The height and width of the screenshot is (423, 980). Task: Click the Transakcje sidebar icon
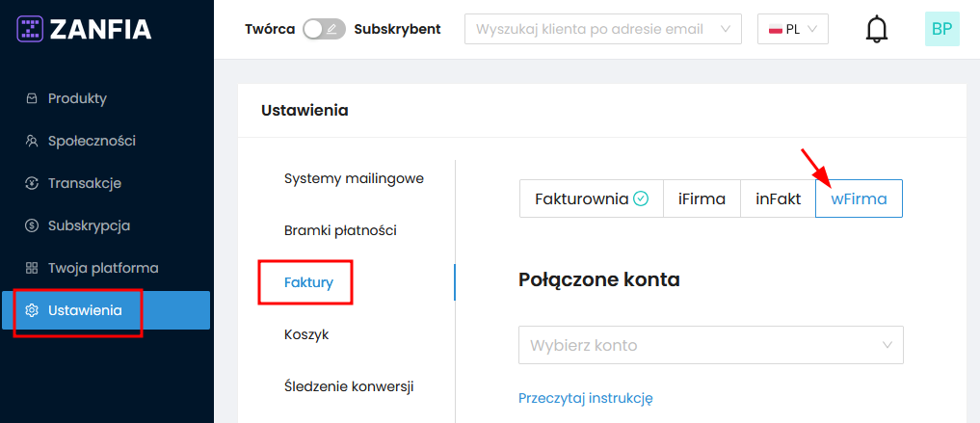pos(31,183)
